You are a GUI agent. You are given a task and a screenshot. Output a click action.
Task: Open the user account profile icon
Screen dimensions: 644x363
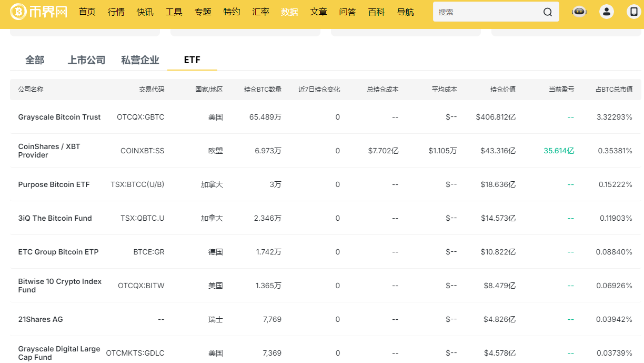coord(607,12)
